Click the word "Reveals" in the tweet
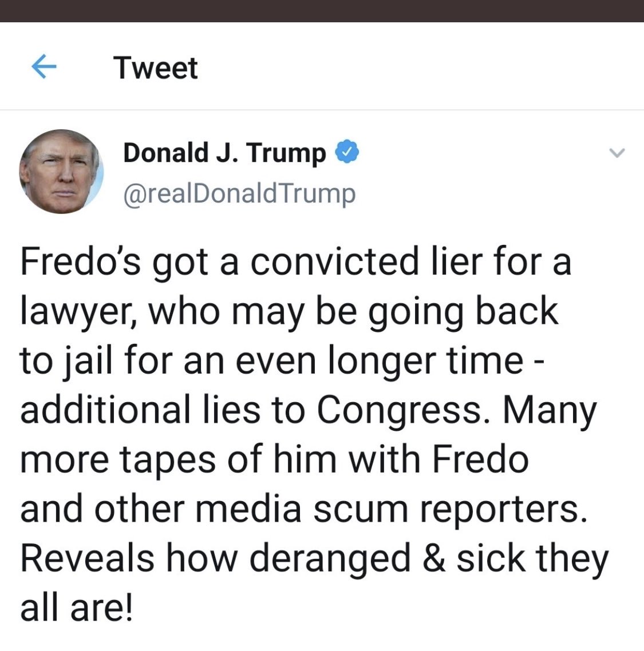Viewport: 644px width, 651px height. click(87, 558)
